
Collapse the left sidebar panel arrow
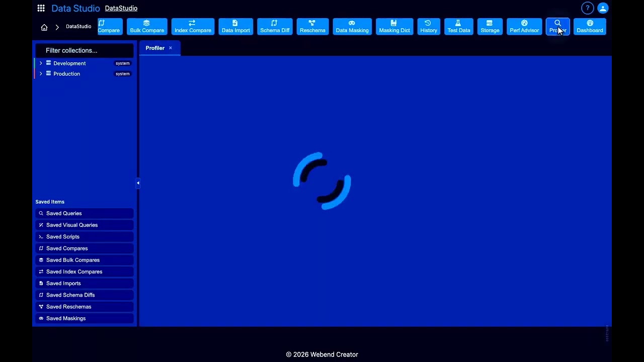pyautogui.click(x=138, y=183)
